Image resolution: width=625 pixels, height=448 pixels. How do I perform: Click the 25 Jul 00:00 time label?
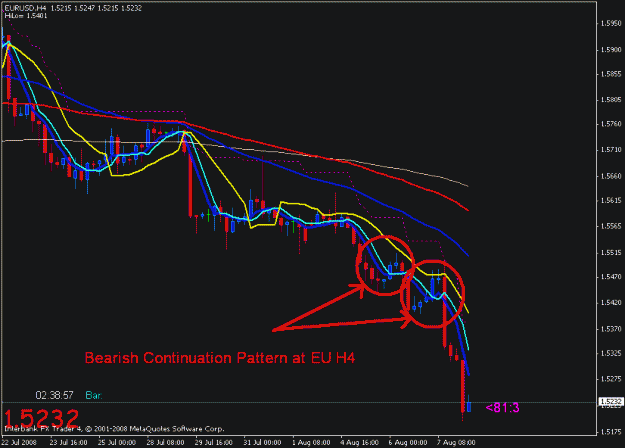(117, 442)
